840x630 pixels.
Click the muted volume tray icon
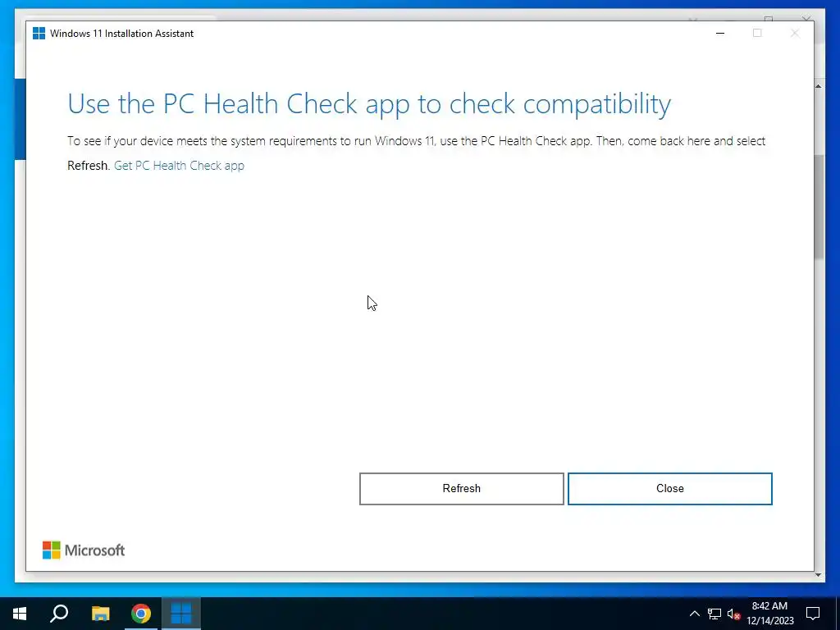733,614
